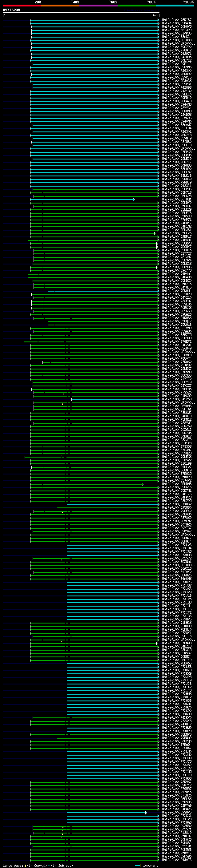Viewport: 197px width, 868px height.
Task: Open hit UniRef100_B9G7P0
Action: [x=177, y=47]
